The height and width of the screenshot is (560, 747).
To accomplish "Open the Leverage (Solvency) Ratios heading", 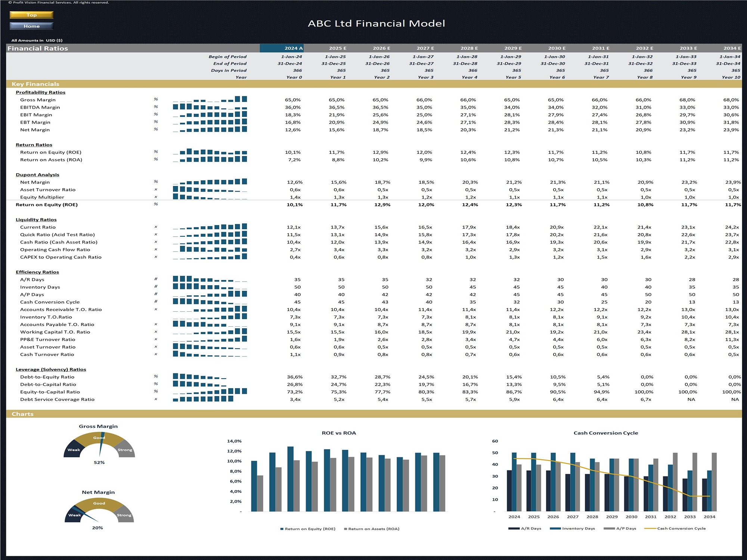I will tap(51, 369).
